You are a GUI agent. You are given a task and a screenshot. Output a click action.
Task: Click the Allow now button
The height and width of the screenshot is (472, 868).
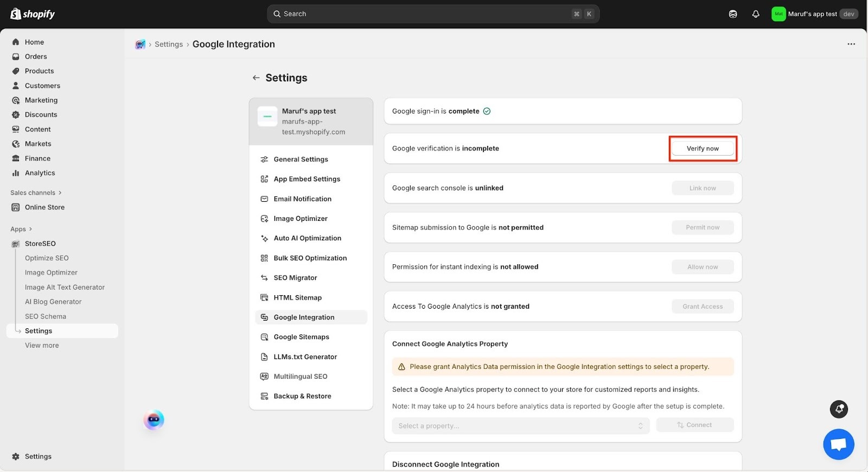(x=703, y=267)
